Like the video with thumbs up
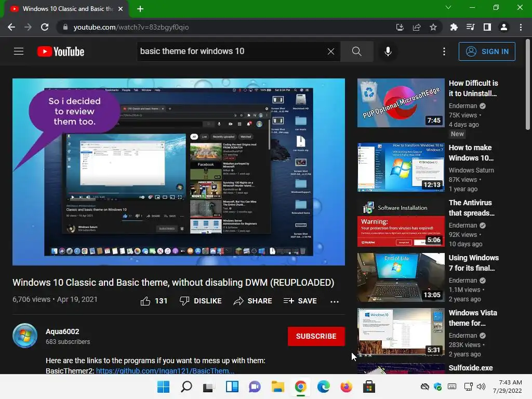The image size is (532, 399). pyautogui.click(x=154, y=301)
